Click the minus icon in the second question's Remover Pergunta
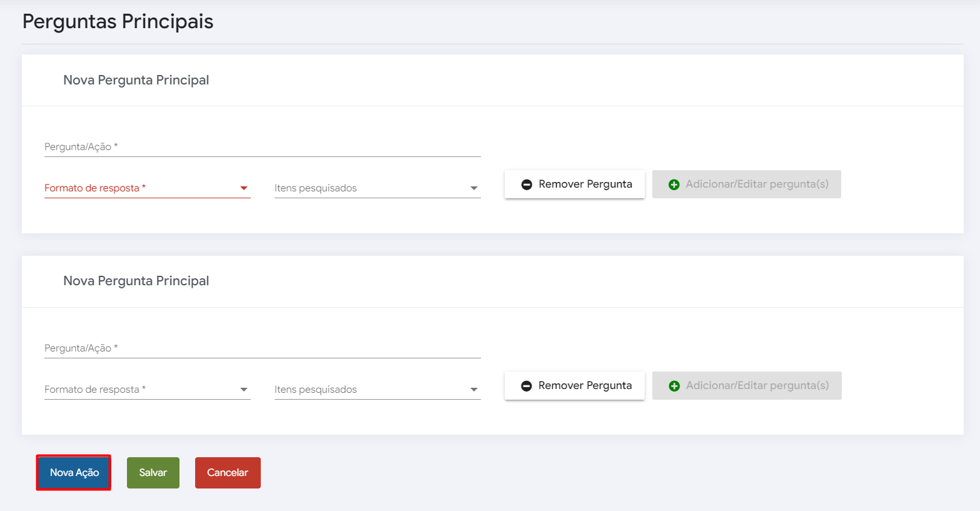This screenshot has width=980, height=511. pyautogui.click(x=527, y=386)
